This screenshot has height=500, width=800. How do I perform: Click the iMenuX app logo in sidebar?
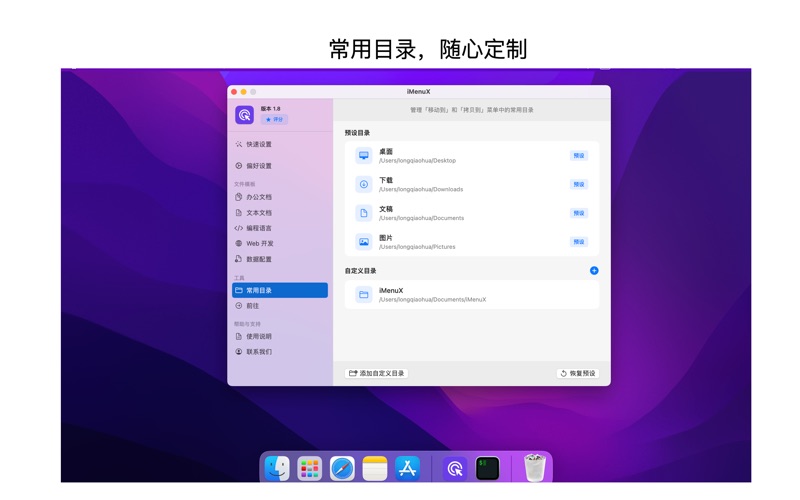pyautogui.click(x=244, y=115)
